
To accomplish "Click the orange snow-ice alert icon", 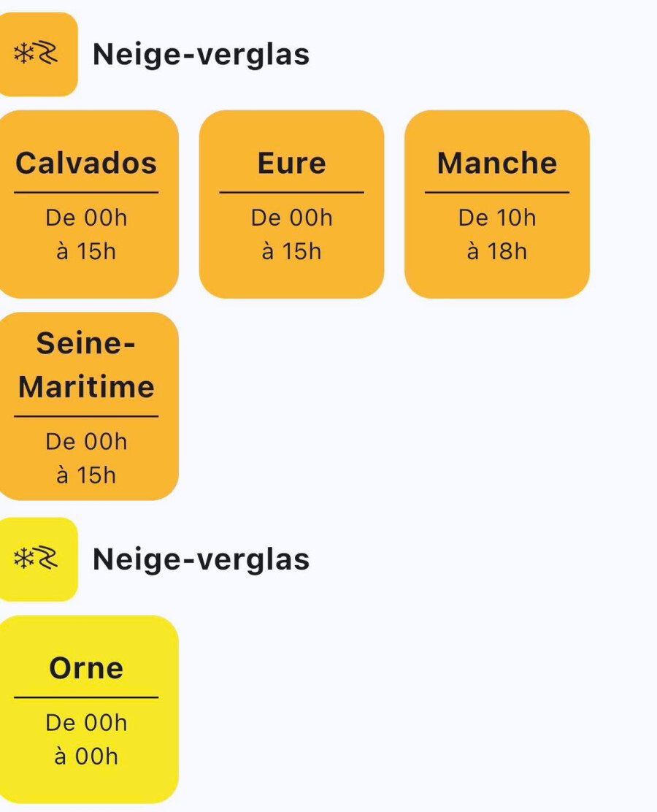I will point(35,54).
